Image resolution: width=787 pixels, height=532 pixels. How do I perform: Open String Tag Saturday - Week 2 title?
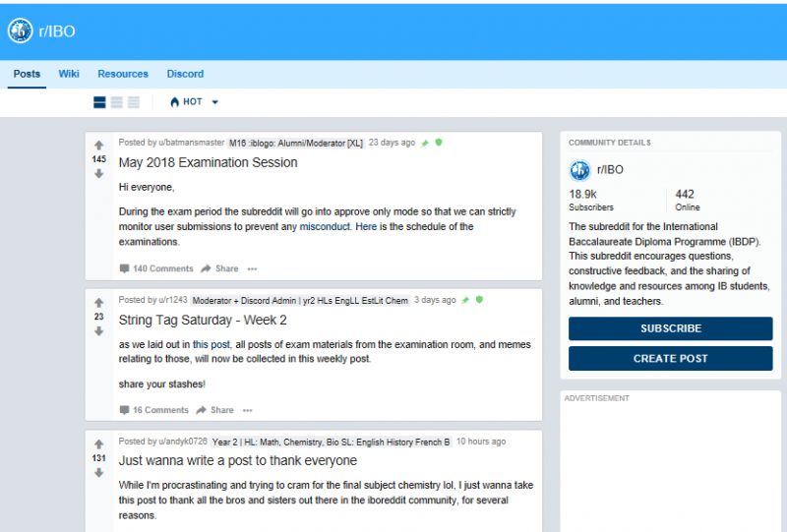[203, 321]
